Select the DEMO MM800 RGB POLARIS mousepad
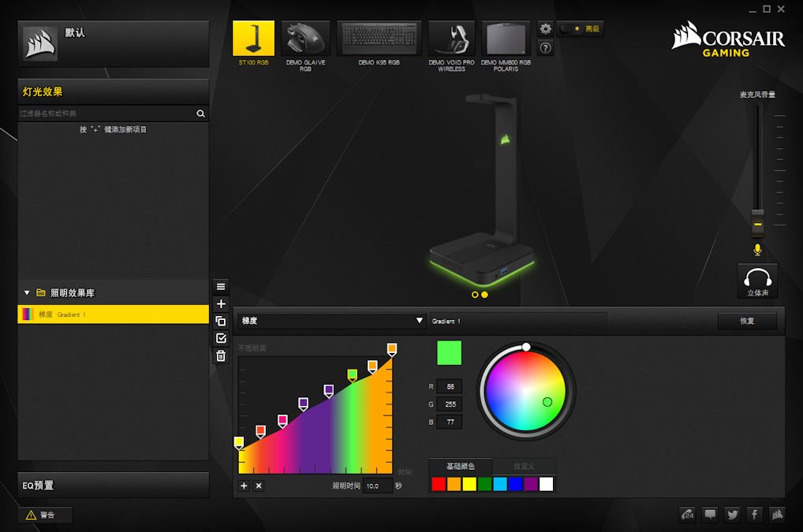 tap(506, 39)
